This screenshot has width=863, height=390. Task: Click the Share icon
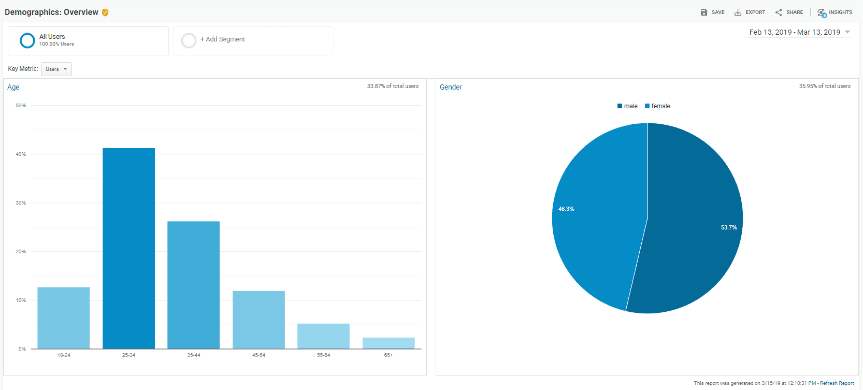(x=778, y=12)
